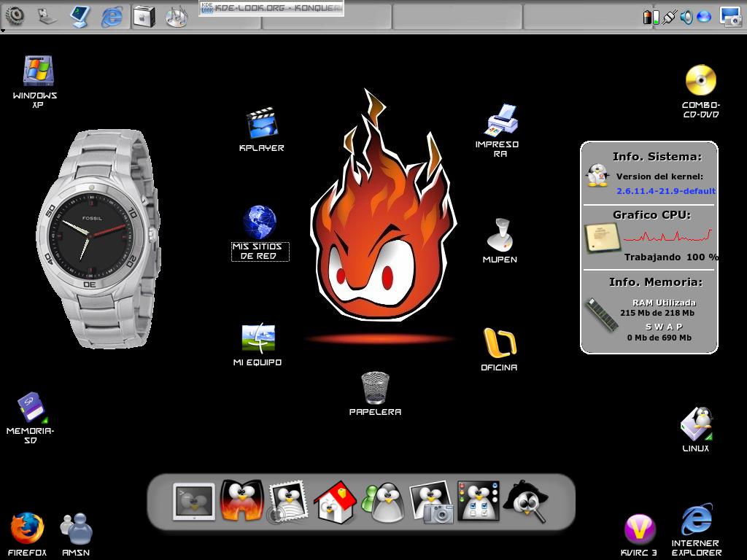Open the Windows XP desktop icon
The image size is (747, 560).
tap(38, 71)
